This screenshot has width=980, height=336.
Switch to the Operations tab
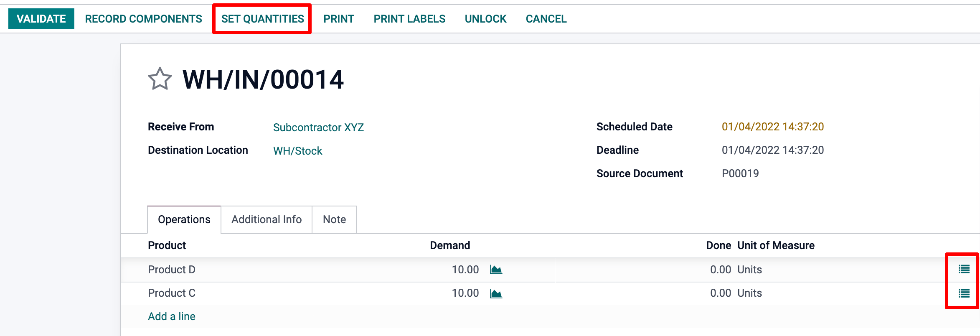pyautogui.click(x=184, y=219)
